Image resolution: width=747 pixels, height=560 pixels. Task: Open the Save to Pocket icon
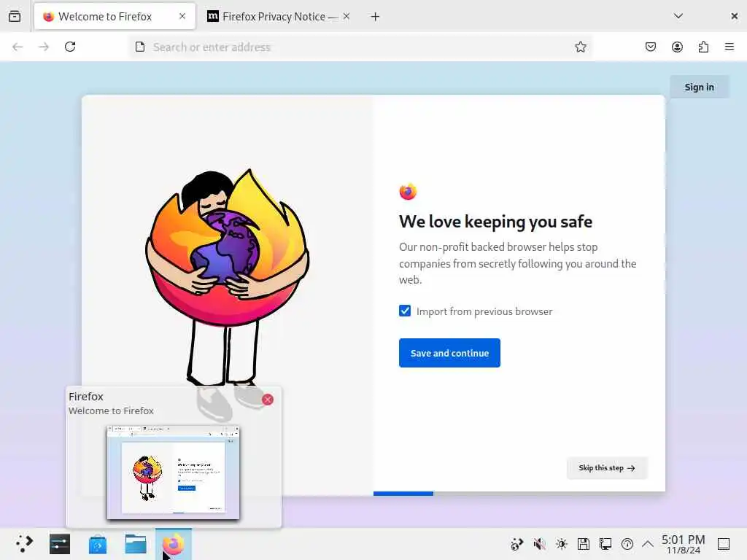[x=651, y=47]
